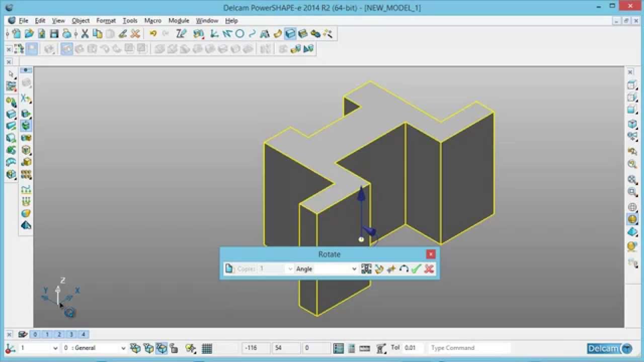Click the Delete red X toolbar icon
Image resolution: width=644 pixels, height=362 pixels.
click(x=135, y=34)
